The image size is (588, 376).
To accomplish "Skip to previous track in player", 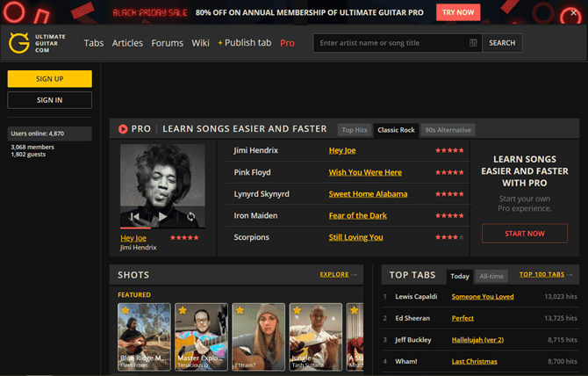I will [135, 216].
